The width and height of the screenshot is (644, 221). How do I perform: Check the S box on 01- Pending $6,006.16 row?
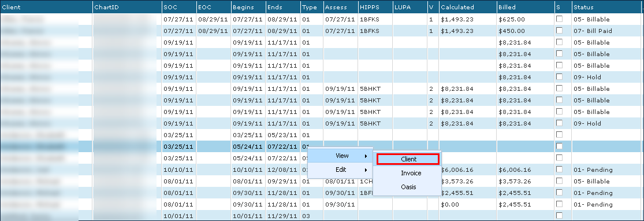tap(559, 169)
